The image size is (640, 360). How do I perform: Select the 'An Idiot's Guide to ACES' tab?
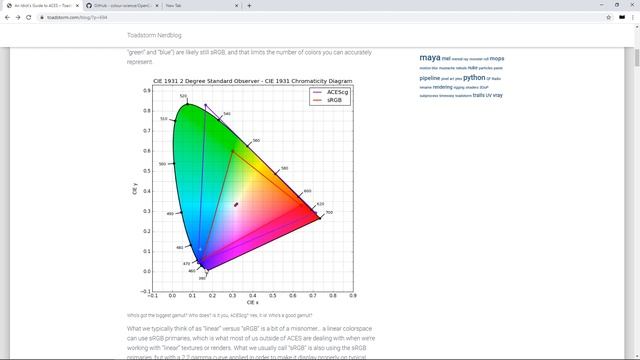(42, 6)
